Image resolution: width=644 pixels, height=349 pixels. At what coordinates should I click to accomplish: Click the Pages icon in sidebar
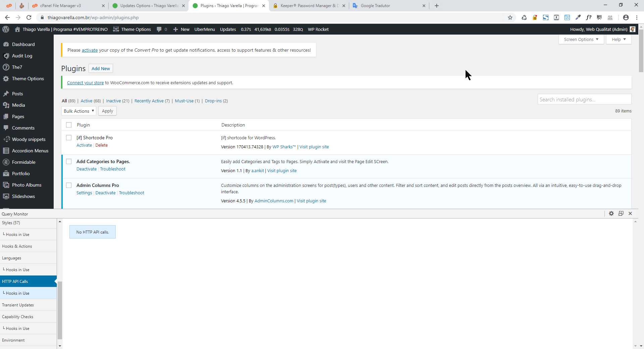[6, 116]
